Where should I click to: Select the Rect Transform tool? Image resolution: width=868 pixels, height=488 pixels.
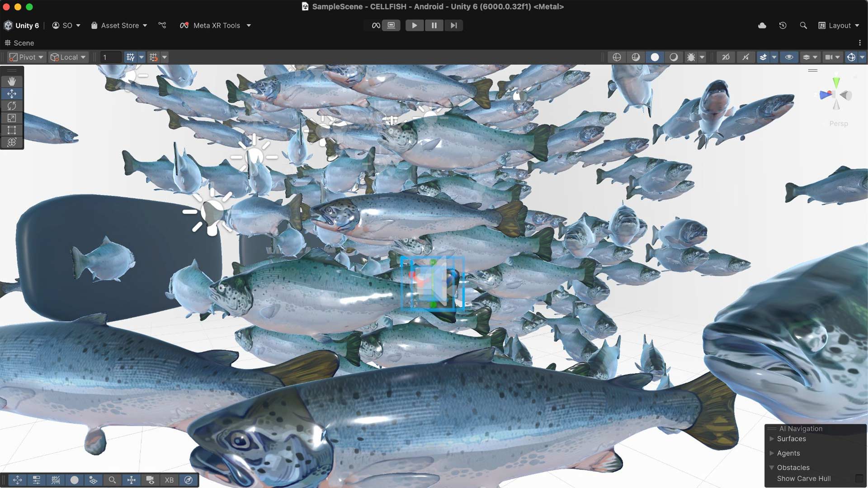point(12,130)
